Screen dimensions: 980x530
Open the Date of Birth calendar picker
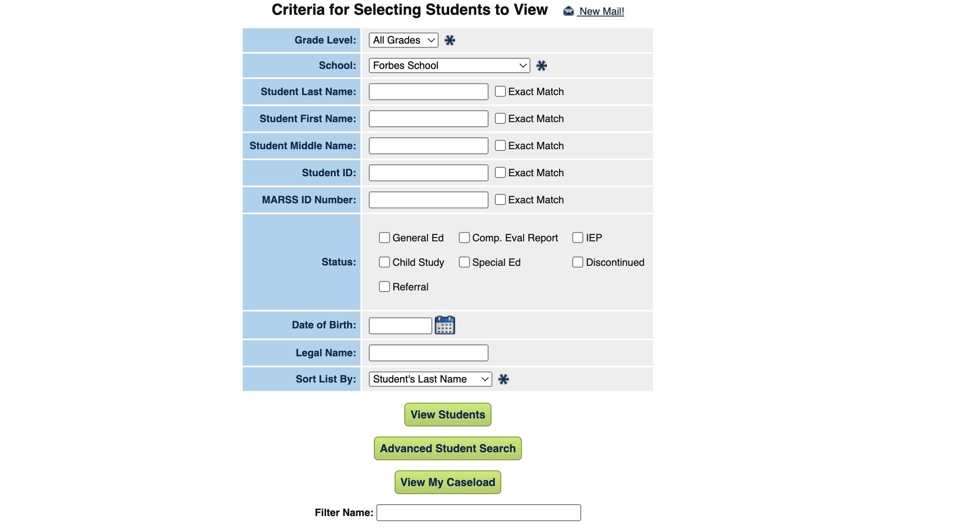445,325
